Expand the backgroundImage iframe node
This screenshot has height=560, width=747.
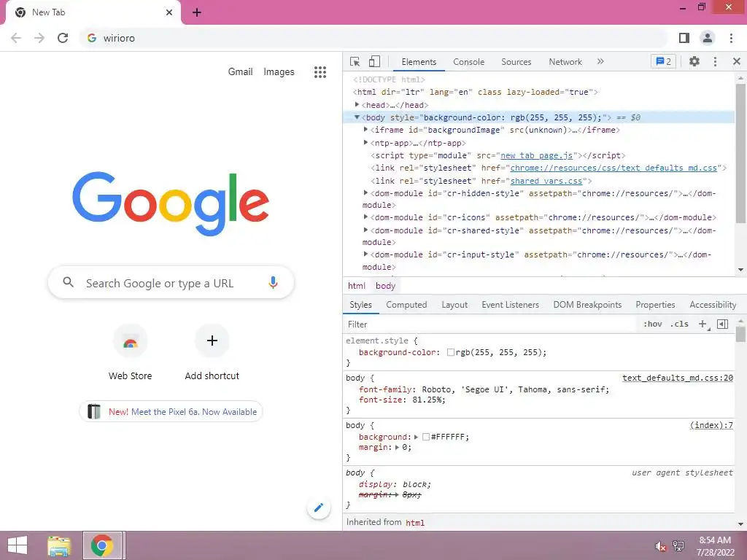click(x=365, y=130)
